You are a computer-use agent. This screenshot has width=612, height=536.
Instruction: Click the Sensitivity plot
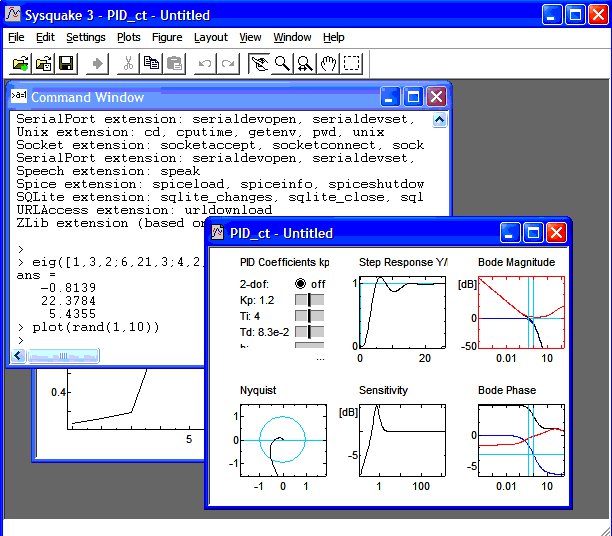click(x=402, y=440)
